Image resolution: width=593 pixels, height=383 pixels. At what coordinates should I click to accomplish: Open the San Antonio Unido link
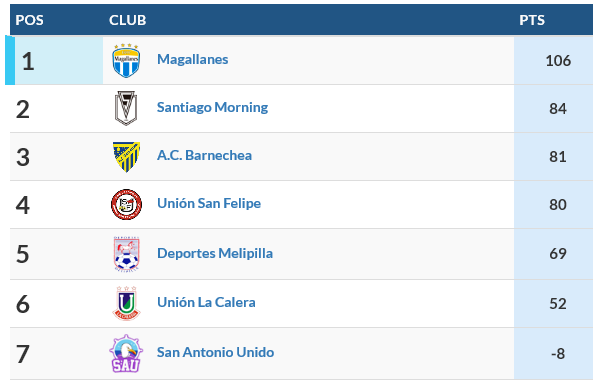pyautogui.click(x=216, y=352)
